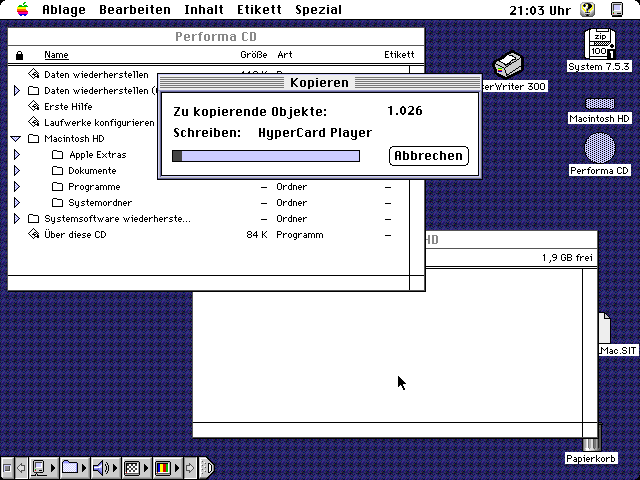This screenshot has height=480, width=640.
Task: Click the copy progress bar
Action: [x=265, y=155]
